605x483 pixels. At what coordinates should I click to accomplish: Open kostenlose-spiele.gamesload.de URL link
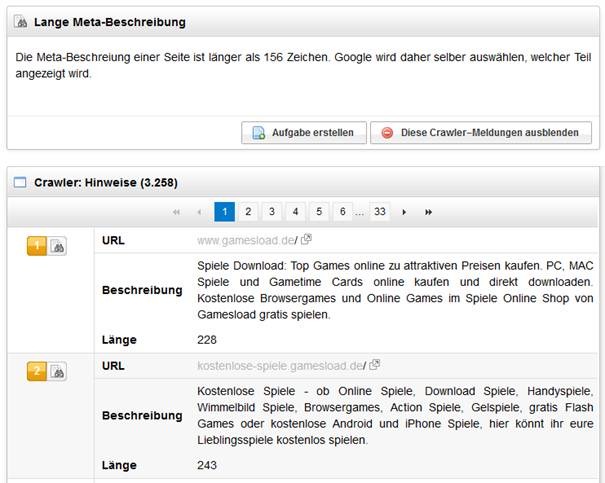(281, 366)
